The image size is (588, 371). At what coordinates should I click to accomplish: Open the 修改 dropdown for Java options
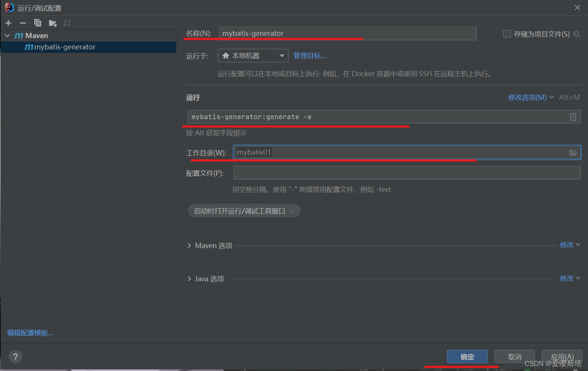click(570, 278)
